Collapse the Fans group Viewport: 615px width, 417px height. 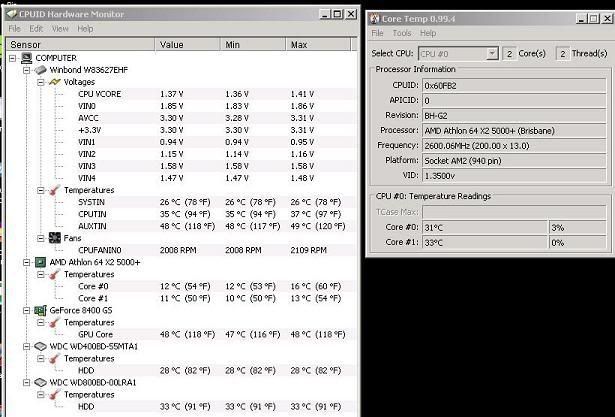(41, 238)
